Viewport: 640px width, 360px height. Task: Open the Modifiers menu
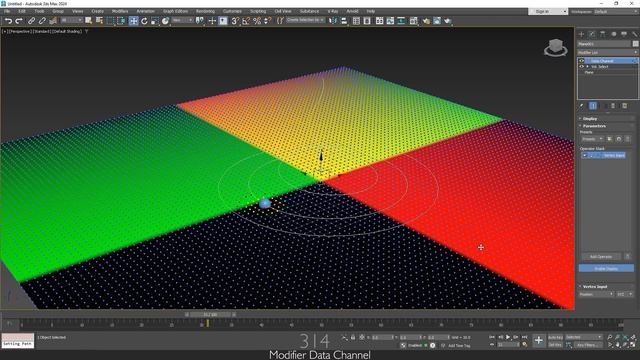click(x=120, y=11)
